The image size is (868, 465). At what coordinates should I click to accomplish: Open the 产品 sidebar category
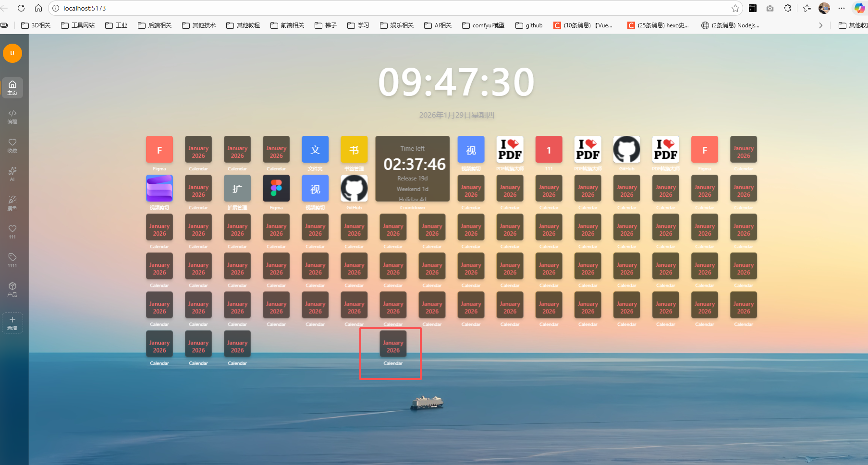(x=12, y=289)
